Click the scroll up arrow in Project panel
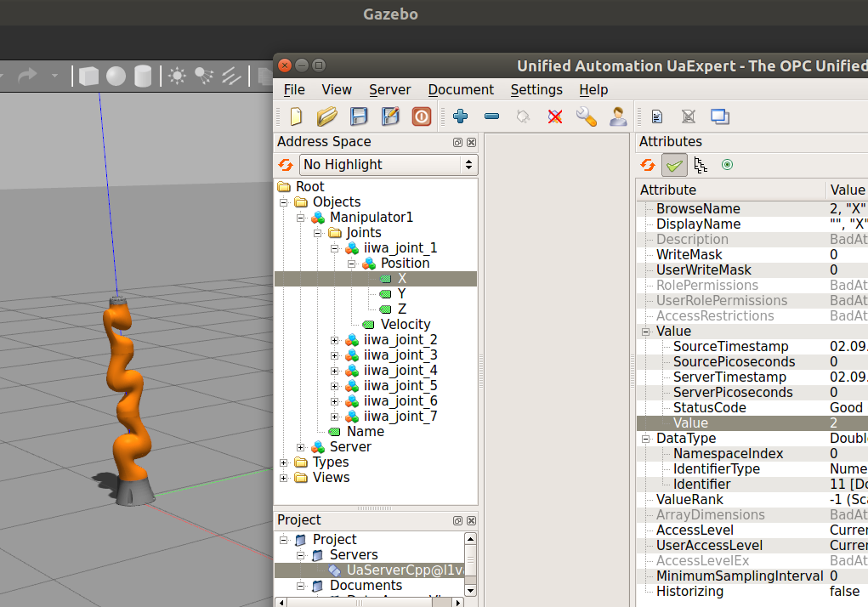The height and width of the screenshot is (607, 868). pyautogui.click(x=470, y=539)
